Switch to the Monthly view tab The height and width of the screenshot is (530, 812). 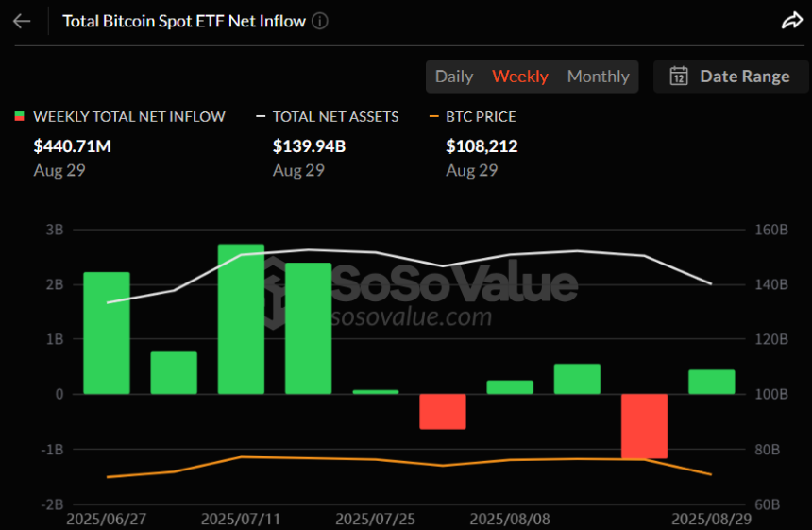598,77
